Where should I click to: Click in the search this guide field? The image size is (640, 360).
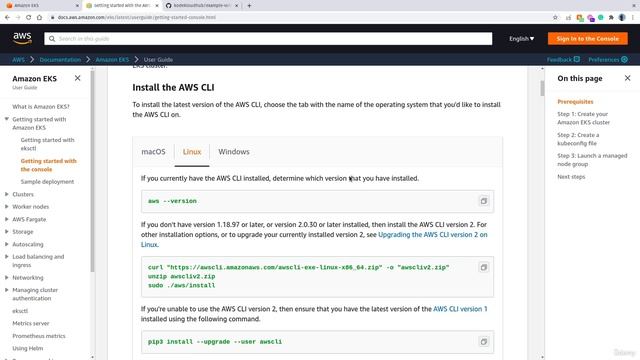click(x=268, y=39)
